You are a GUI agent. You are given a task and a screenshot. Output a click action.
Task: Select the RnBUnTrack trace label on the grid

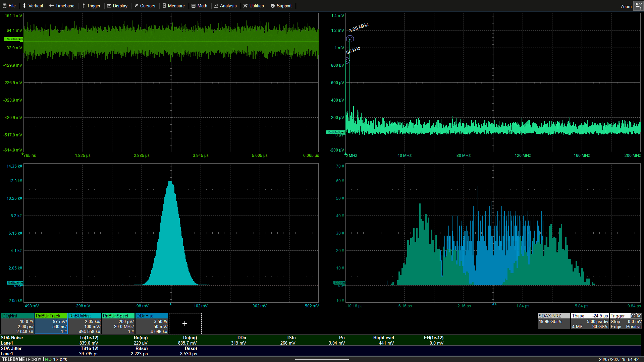[x=14, y=39]
